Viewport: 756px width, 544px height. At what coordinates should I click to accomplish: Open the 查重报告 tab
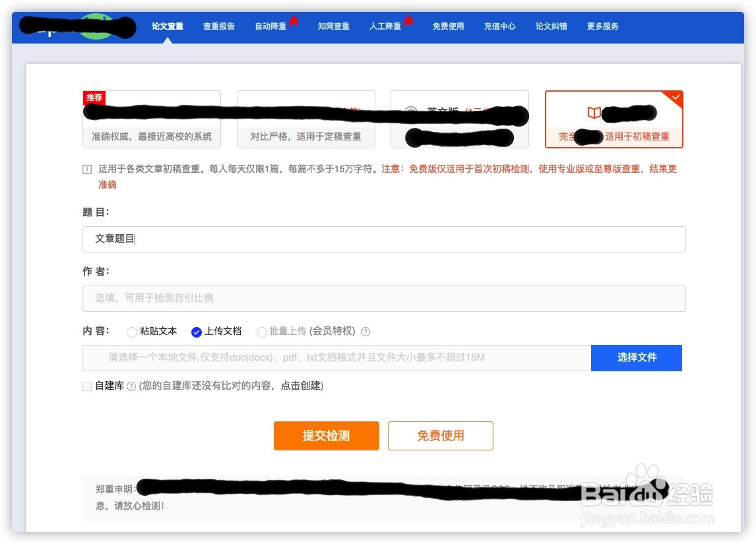click(x=219, y=26)
